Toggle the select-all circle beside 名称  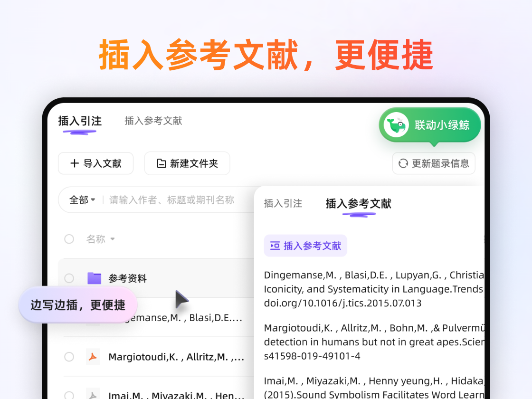click(x=69, y=239)
